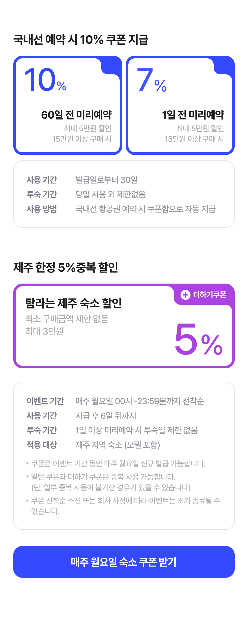Click the large blue 10% figure
The width and height of the screenshot is (248, 644).
(45, 80)
